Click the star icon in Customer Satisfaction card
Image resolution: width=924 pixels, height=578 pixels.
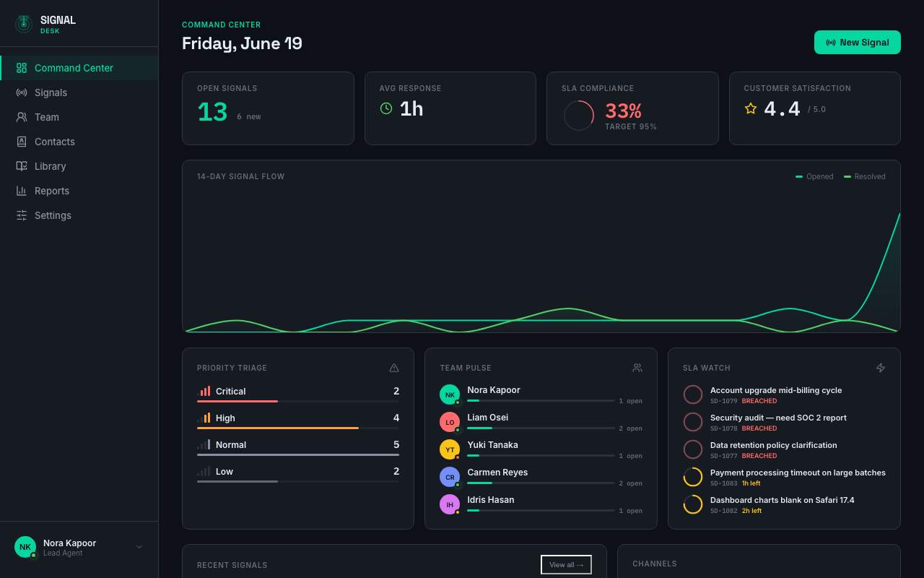pyautogui.click(x=751, y=108)
